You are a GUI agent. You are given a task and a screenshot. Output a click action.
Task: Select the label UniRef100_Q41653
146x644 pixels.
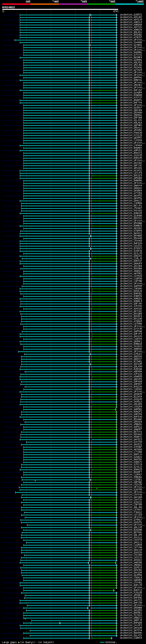[x=131, y=610]
